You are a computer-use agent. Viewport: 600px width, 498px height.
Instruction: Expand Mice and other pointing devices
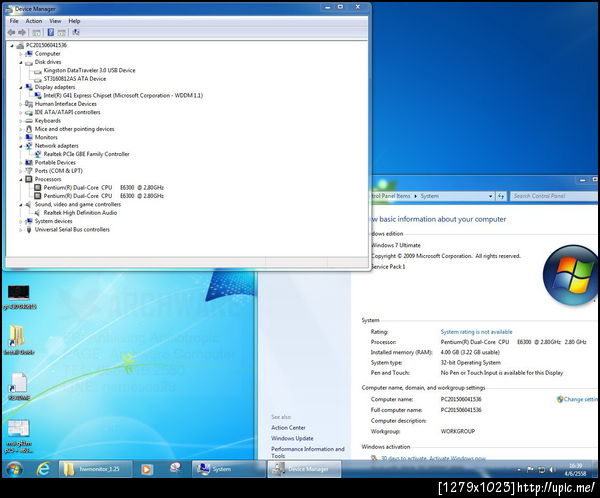pyautogui.click(x=21, y=129)
